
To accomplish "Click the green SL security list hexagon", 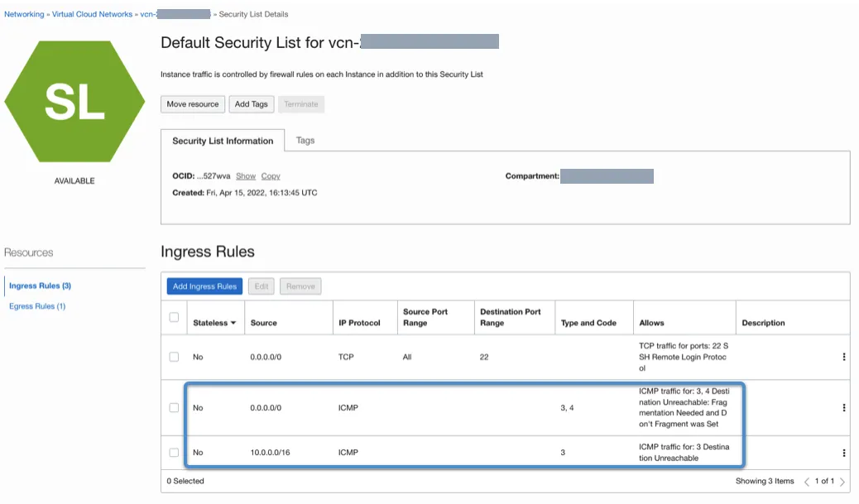I will click(x=74, y=102).
